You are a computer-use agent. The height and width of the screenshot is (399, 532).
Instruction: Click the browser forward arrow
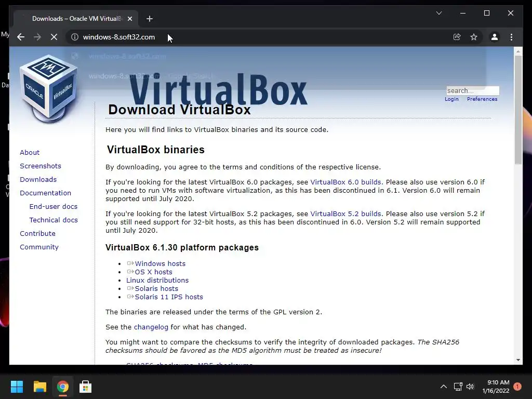point(37,37)
